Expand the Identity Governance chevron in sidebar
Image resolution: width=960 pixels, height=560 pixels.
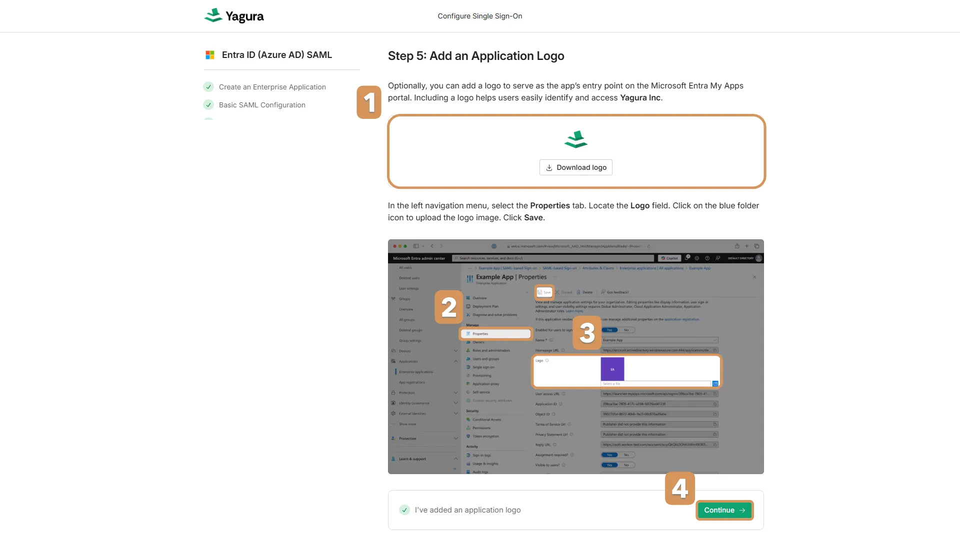pos(455,403)
